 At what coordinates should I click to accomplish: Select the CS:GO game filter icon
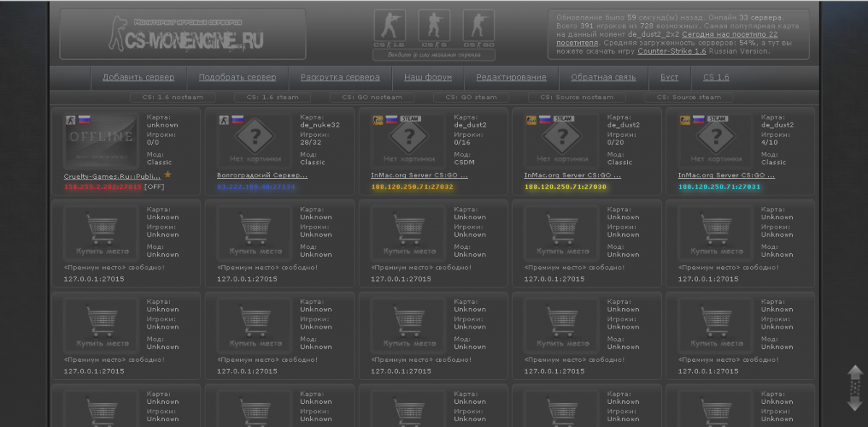[x=479, y=29]
